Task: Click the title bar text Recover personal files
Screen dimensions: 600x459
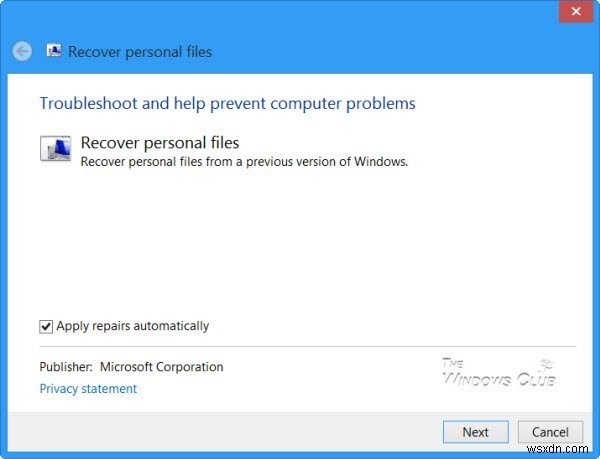Action: 140,52
